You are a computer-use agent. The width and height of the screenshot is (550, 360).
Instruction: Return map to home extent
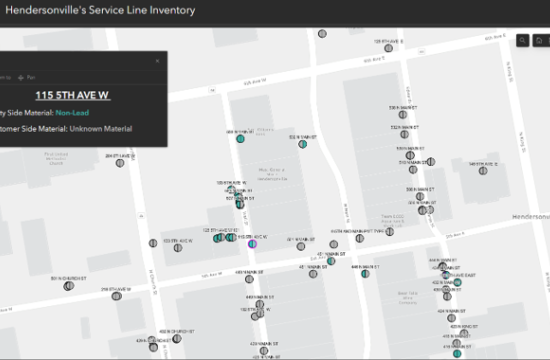tap(539, 41)
